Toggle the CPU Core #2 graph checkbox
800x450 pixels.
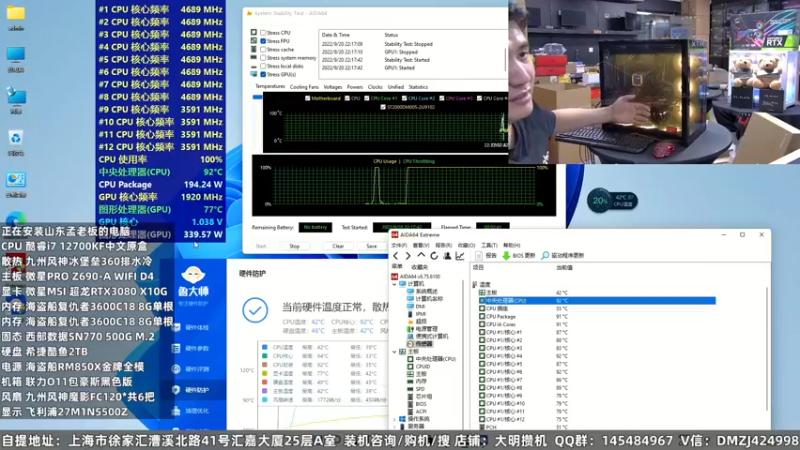405,98
